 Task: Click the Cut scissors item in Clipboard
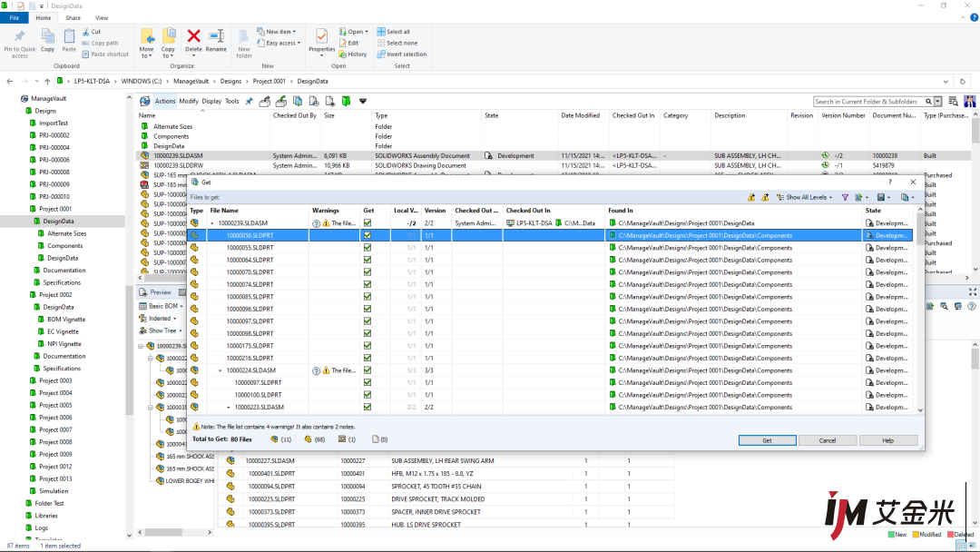coord(92,32)
